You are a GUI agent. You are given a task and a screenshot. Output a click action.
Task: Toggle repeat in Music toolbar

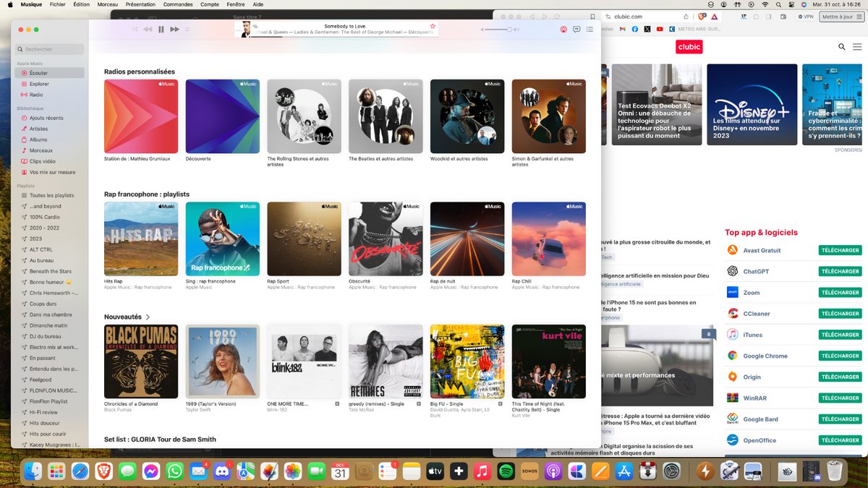point(188,29)
